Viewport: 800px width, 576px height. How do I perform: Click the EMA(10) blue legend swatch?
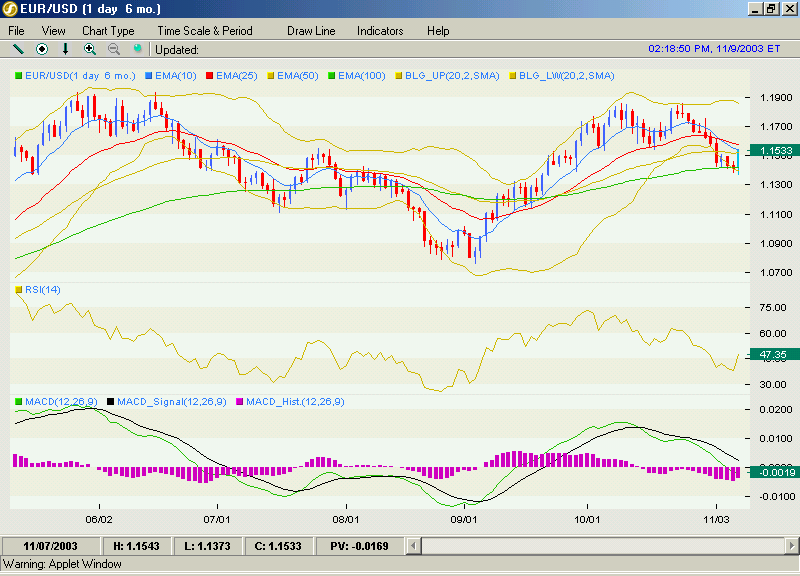click(148, 76)
